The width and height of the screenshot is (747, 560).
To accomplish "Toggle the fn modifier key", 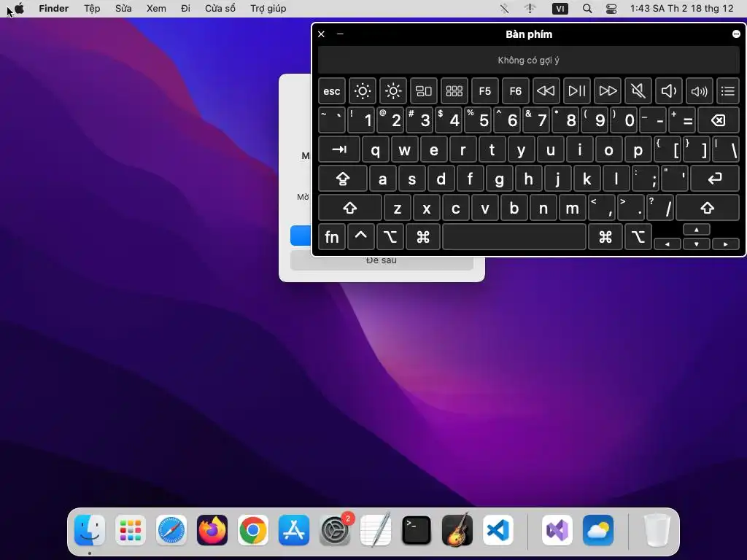I will [332, 237].
